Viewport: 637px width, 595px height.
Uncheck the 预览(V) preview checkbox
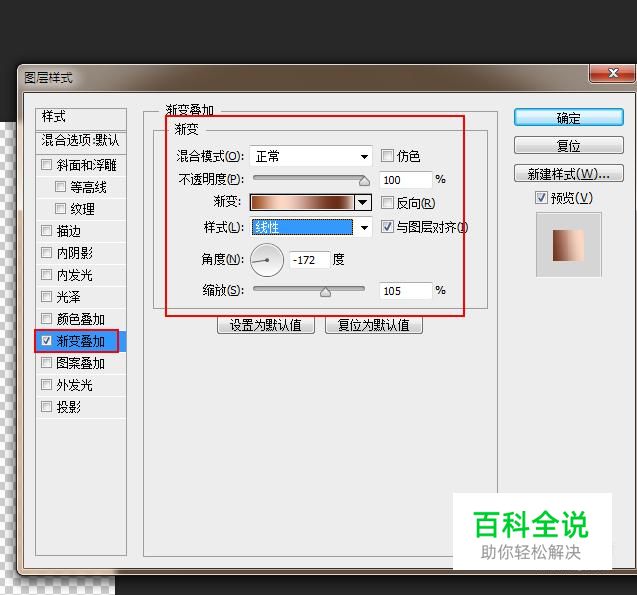pyautogui.click(x=541, y=198)
